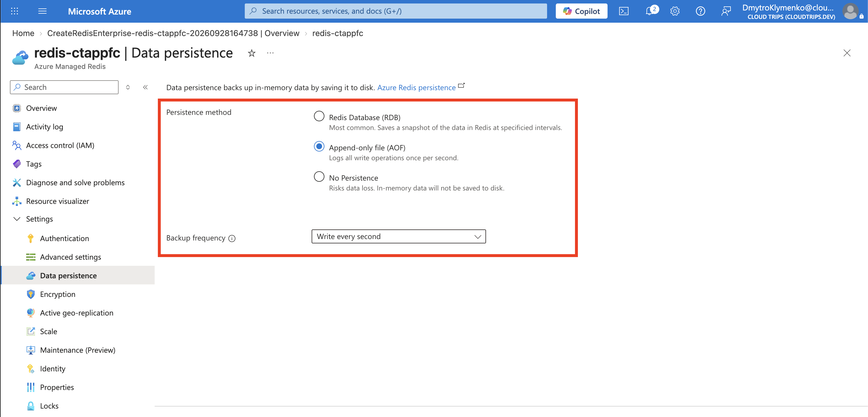Open the Data persistence menu item
This screenshot has width=868, height=417.
[x=78, y=275]
